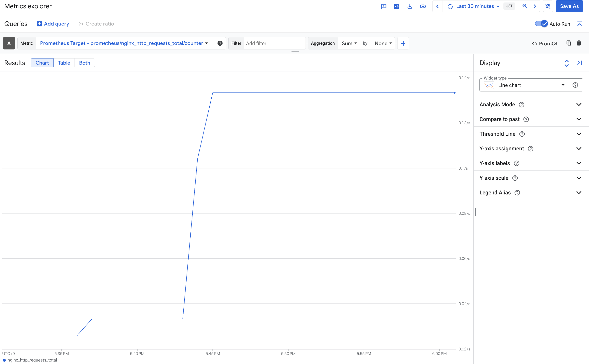
Task: Toggle the JST timezone chip
Action: point(509,6)
